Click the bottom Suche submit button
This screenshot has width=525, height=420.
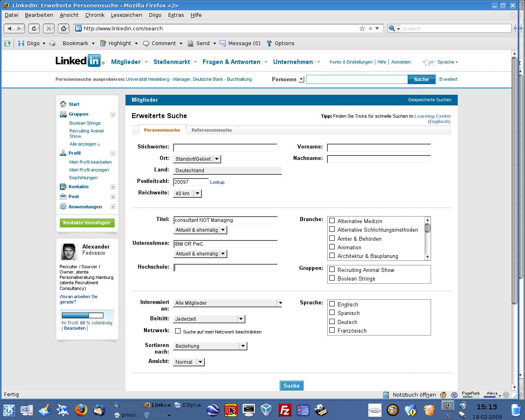(x=292, y=386)
